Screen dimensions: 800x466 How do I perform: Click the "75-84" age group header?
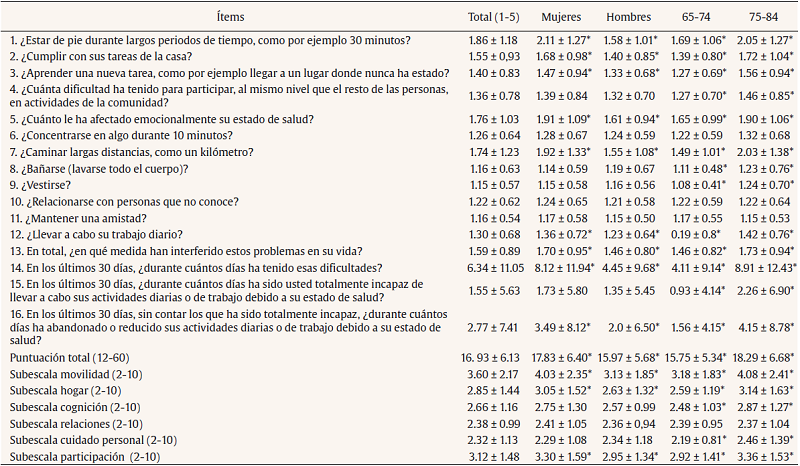(x=763, y=17)
